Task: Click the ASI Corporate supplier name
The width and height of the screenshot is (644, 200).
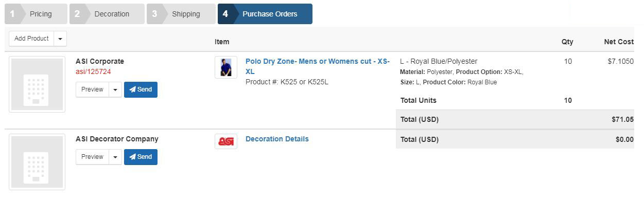Action: (100, 61)
